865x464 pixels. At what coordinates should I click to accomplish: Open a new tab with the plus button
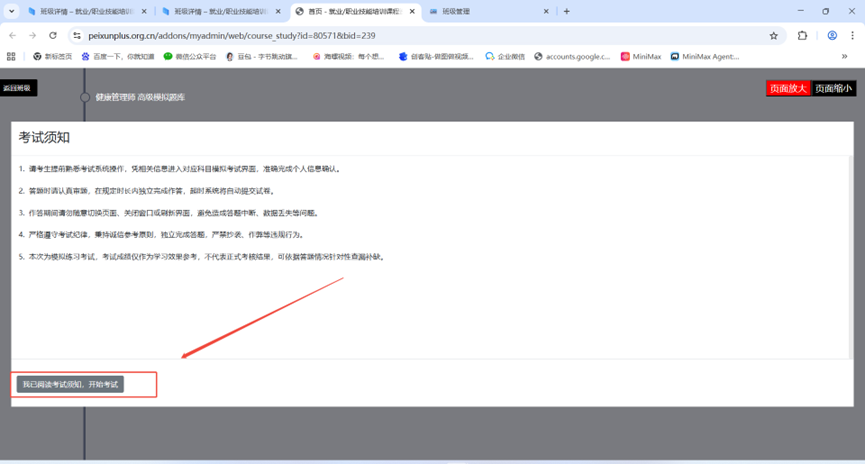tap(566, 11)
